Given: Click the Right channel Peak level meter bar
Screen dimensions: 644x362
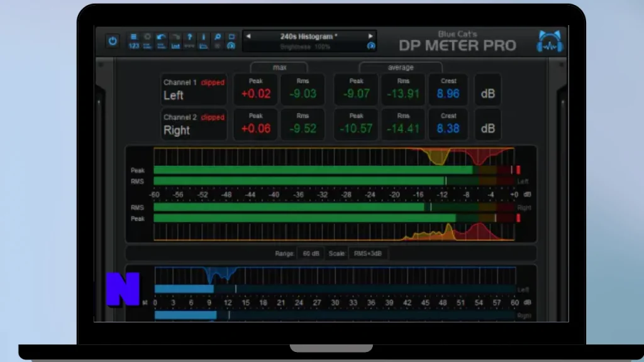Looking at the screenshot, I should [x=334, y=218].
